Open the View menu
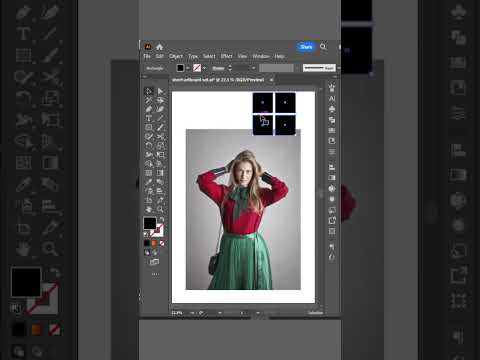480x360 pixels. point(242,56)
